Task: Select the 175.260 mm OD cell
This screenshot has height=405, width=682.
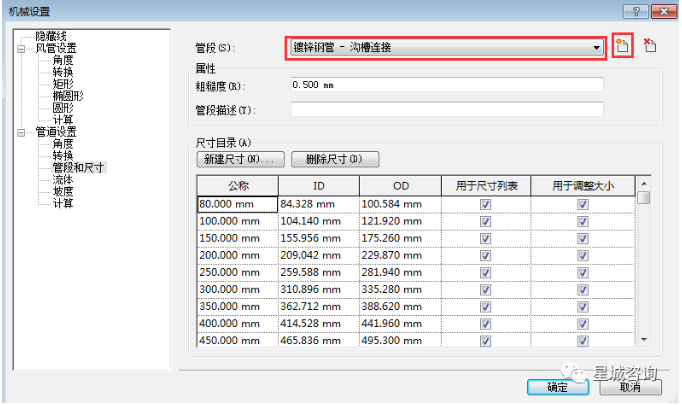Action: click(x=401, y=238)
